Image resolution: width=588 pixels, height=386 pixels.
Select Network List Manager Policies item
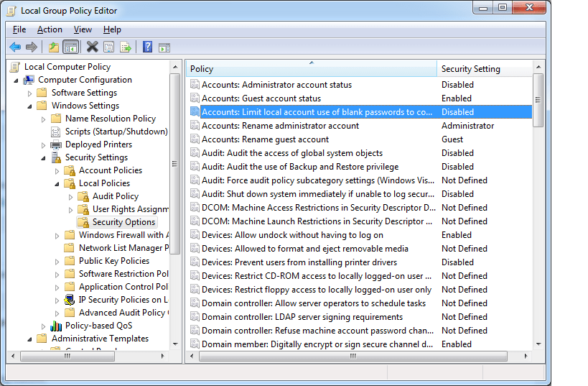123,248
